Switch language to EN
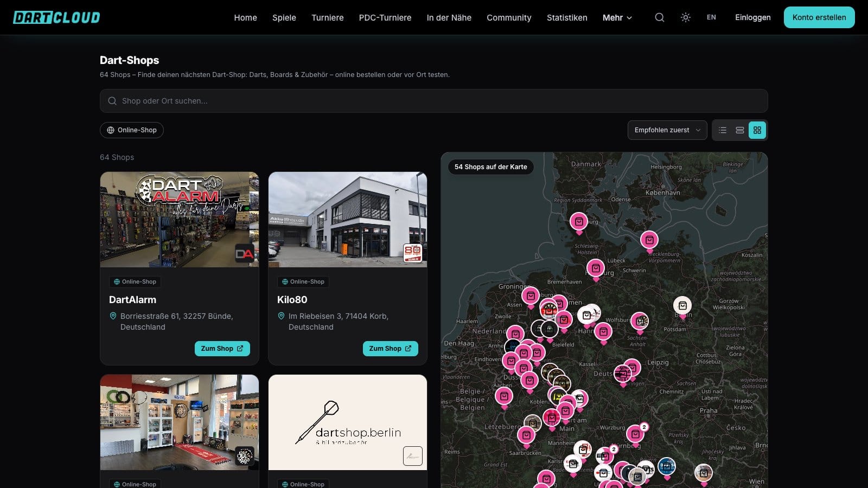 tap(711, 17)
